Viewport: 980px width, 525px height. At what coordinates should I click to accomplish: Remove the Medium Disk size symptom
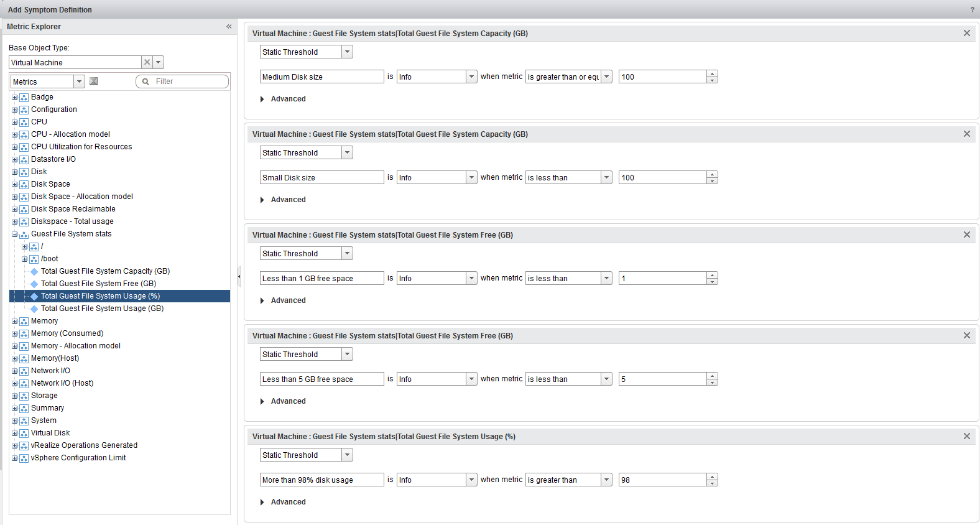pos(966,34)
